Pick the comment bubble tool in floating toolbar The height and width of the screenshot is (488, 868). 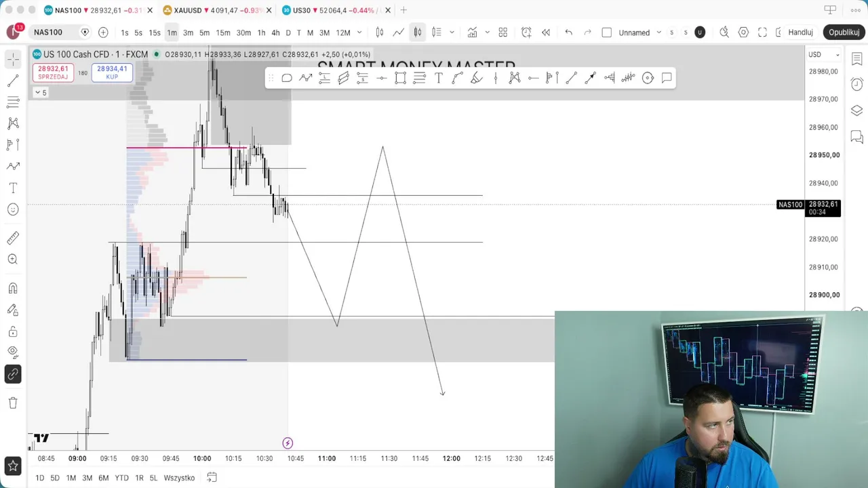click(x=667, y=78)
